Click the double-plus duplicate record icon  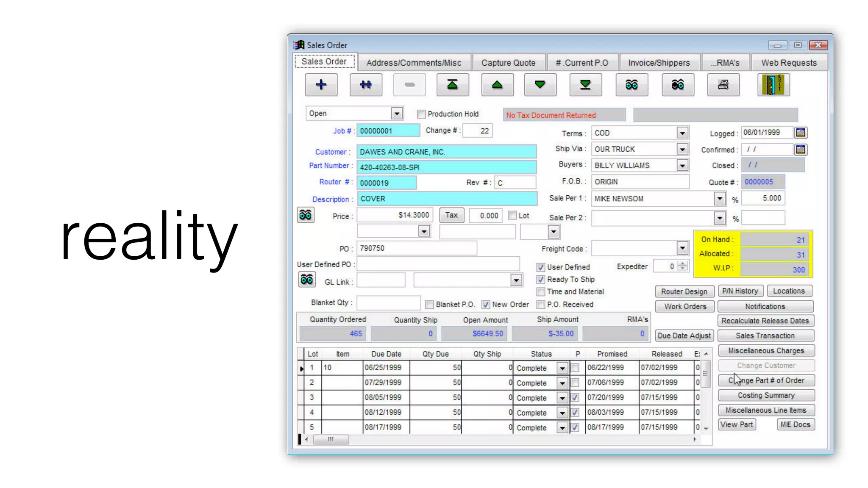pos(366,85)
